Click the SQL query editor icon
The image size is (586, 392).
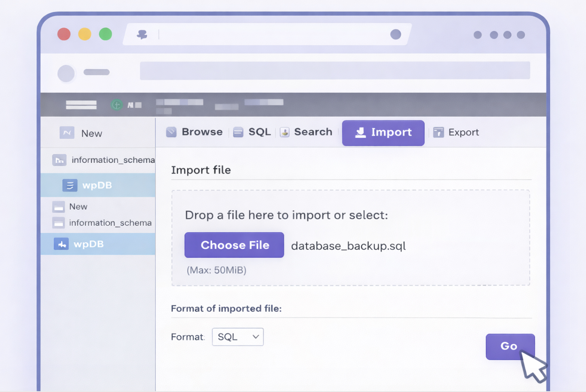pyautogui.click(x=238, y=132)
